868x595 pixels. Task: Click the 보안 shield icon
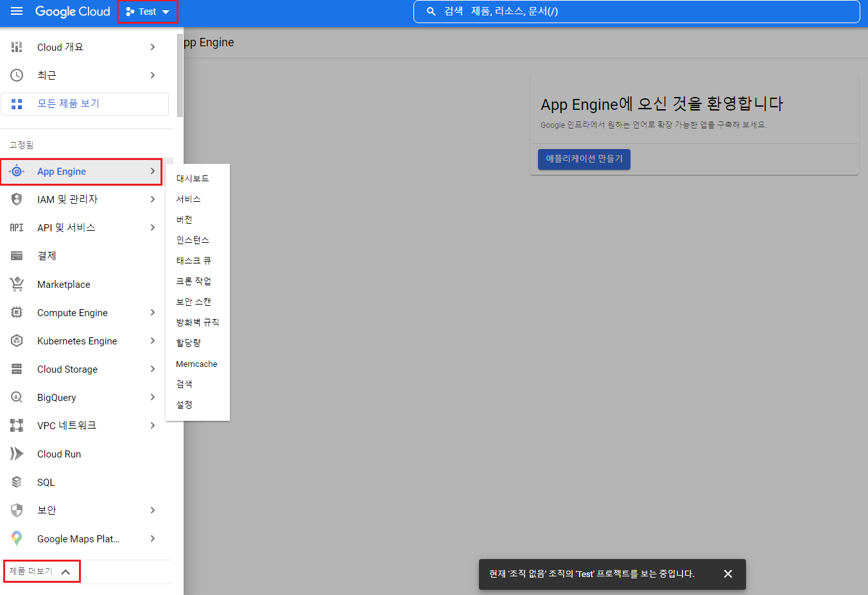[17, 510]
